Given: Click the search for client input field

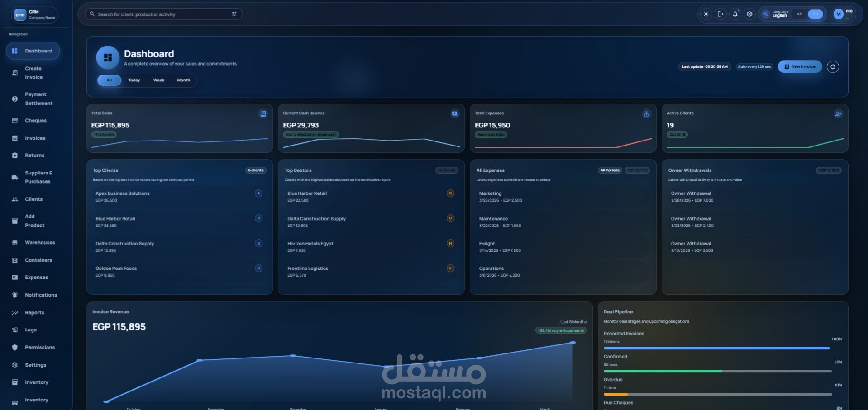Looking at the screenshot, I should pyautogui.click(x=164, y=14).
